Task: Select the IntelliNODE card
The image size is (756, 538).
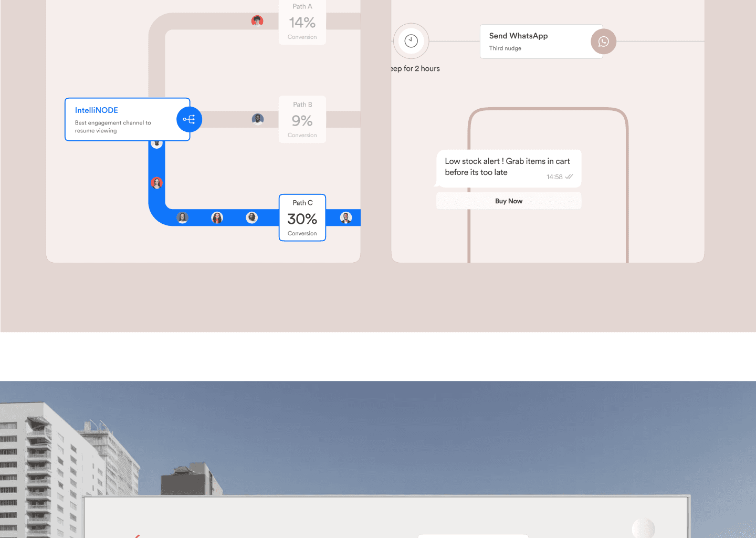Action: click(127, 119)
